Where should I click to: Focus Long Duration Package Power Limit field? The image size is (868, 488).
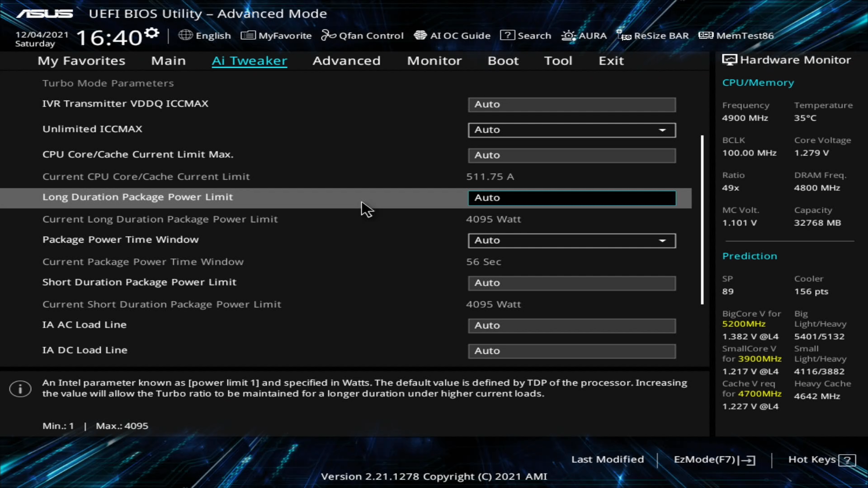pyautogui.click(x=572, y=198)
